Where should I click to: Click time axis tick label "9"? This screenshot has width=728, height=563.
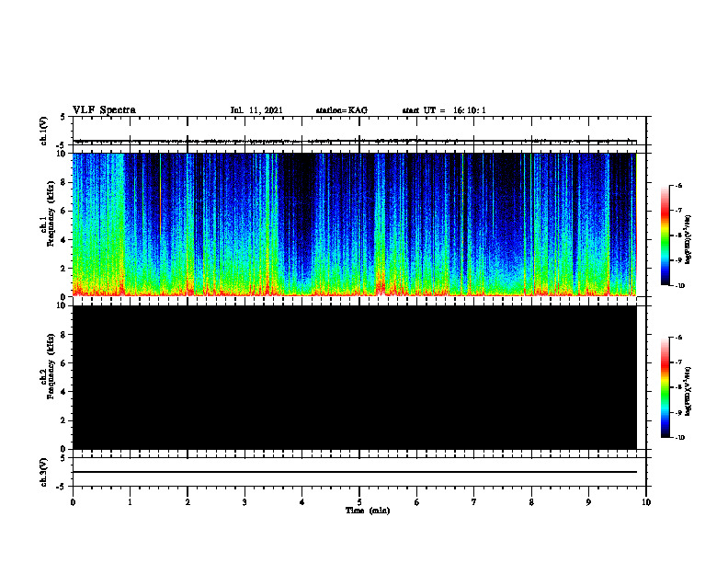pyautogui.click(x=588, y=502)
